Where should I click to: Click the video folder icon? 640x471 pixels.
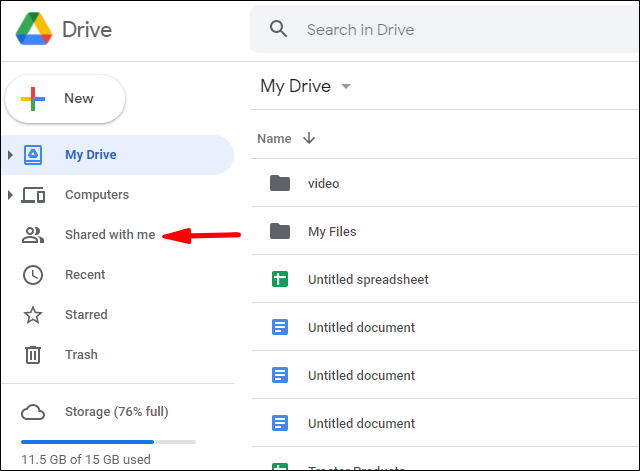click(x=280, y=183)
